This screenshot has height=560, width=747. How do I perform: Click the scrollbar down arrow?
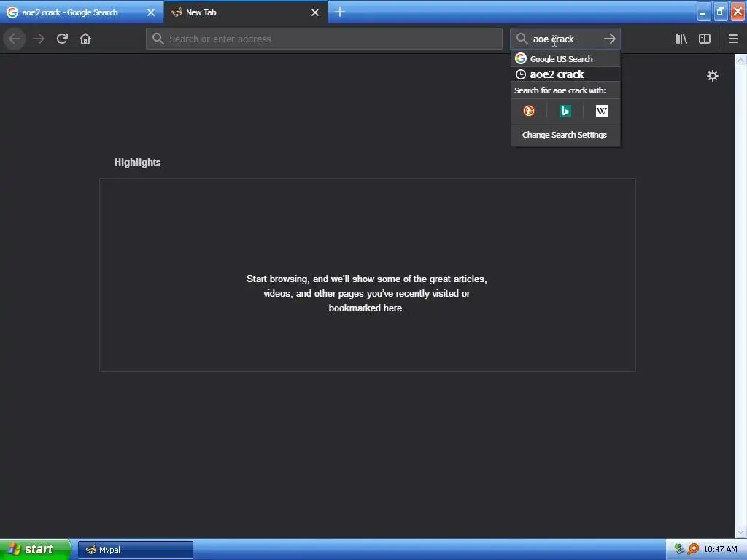coord(740,532)
